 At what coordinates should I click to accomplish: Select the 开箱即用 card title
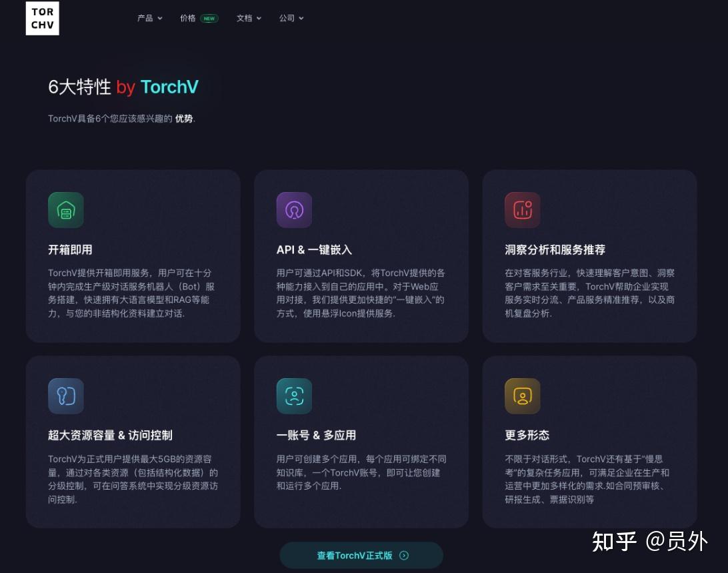(x=70, y=249)
